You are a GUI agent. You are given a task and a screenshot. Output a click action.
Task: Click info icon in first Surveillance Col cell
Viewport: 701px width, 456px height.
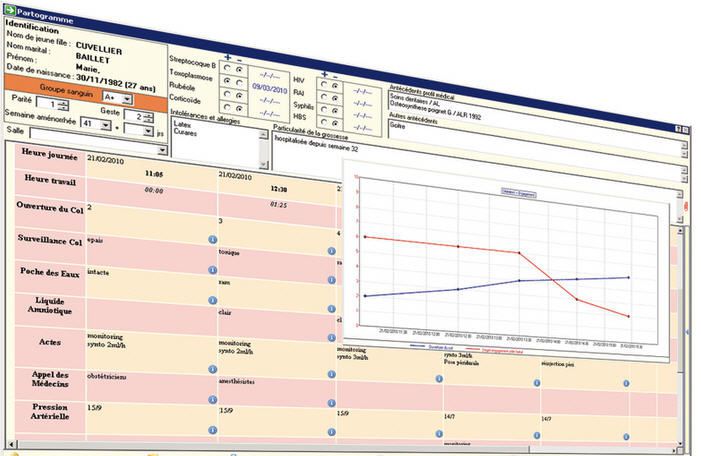(212, 240)
